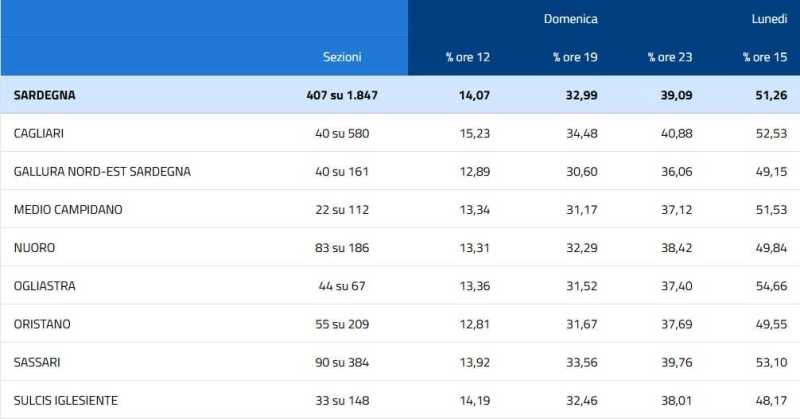The image size is (800, 419).
Task: Open GALLURA NORD-EST SARDEGNA row
Action: [102, 171]
